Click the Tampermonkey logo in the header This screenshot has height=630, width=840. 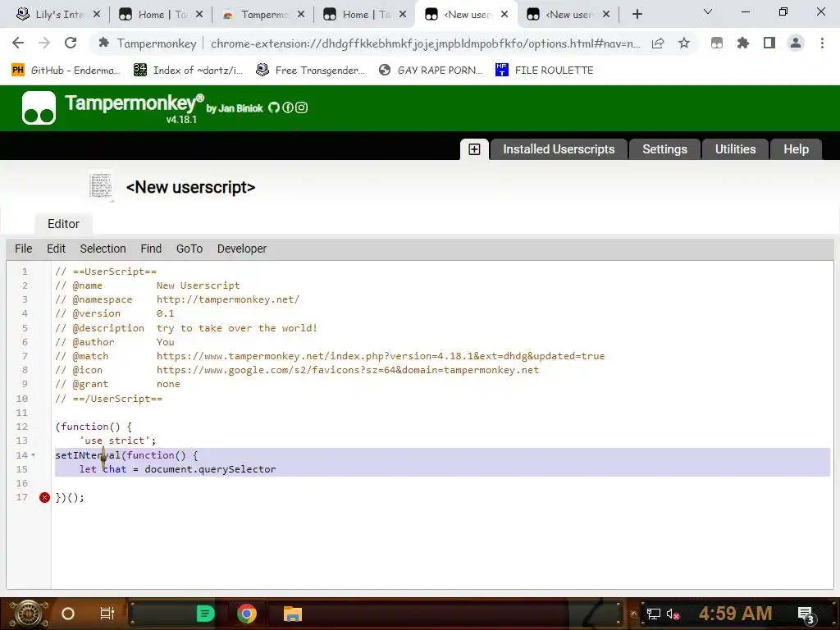click(39, 107)
